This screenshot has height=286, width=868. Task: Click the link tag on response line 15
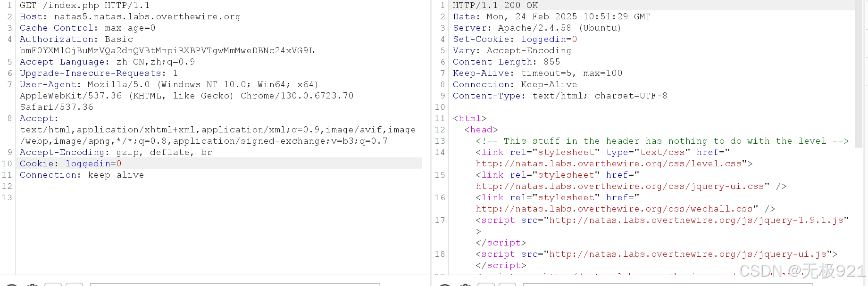[x=558, y=175]
